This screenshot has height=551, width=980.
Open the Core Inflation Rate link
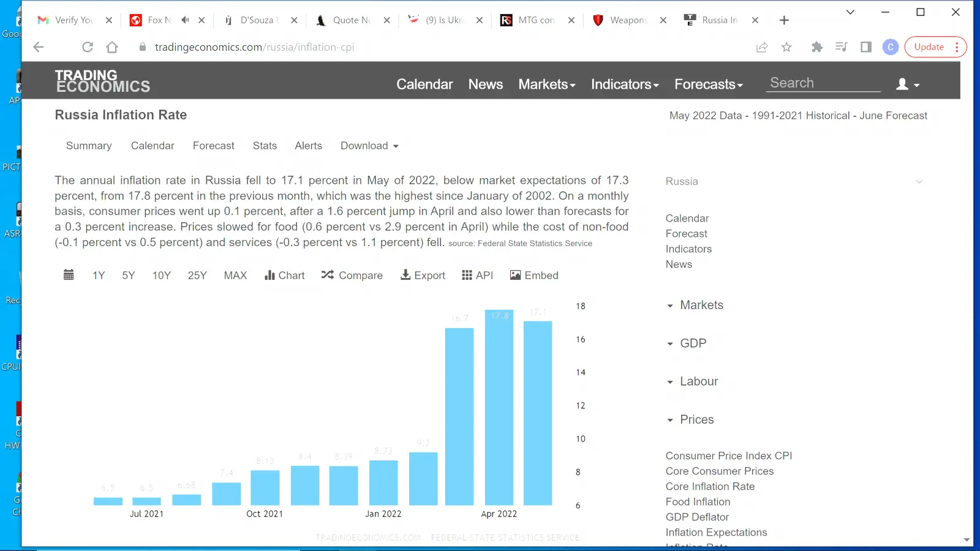pos(710,486)
